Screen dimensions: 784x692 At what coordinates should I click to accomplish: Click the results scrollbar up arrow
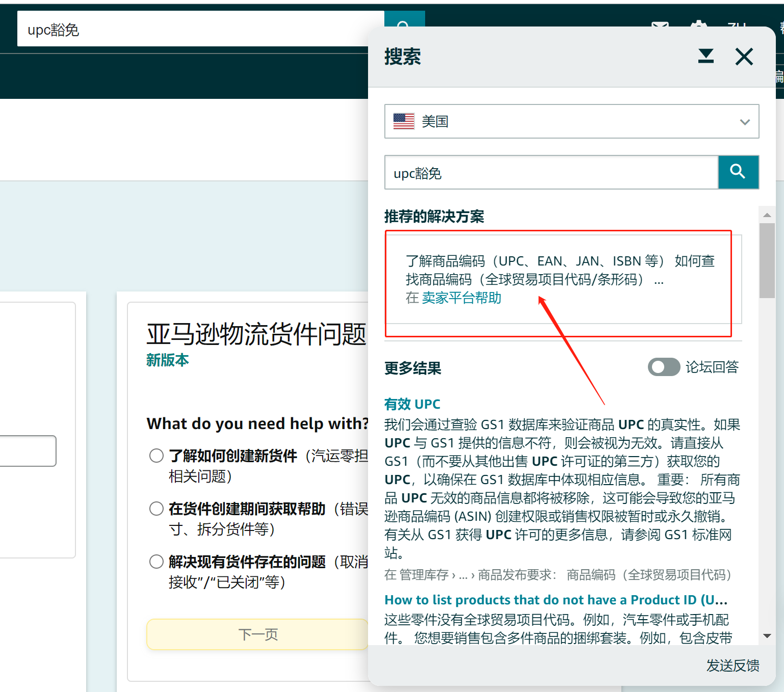click(x=767, y=215)
